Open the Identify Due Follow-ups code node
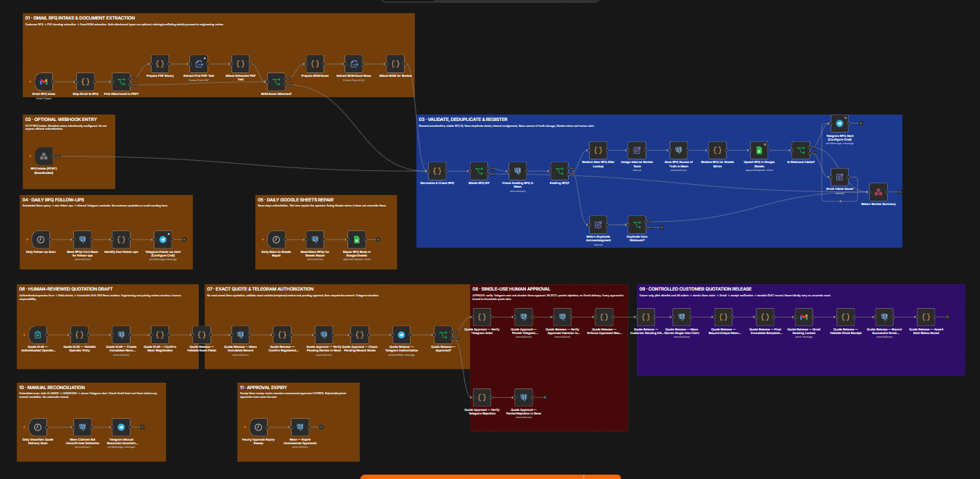 point(122,238)
